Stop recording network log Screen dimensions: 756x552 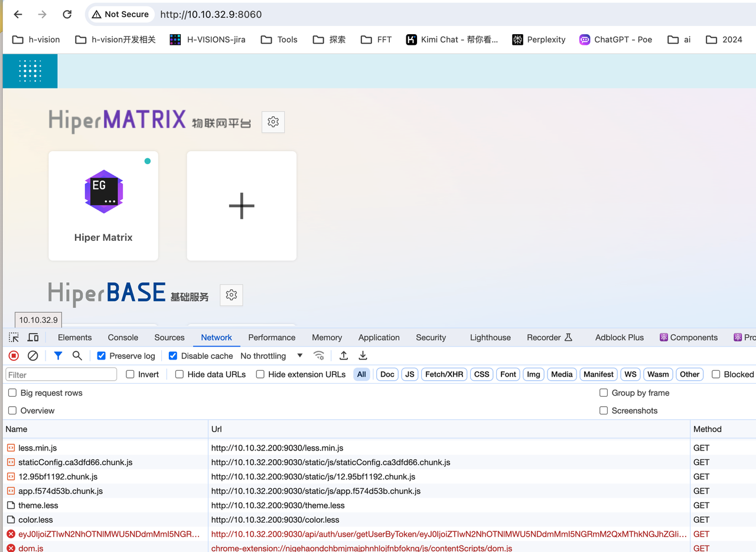[x=14, y=355]
